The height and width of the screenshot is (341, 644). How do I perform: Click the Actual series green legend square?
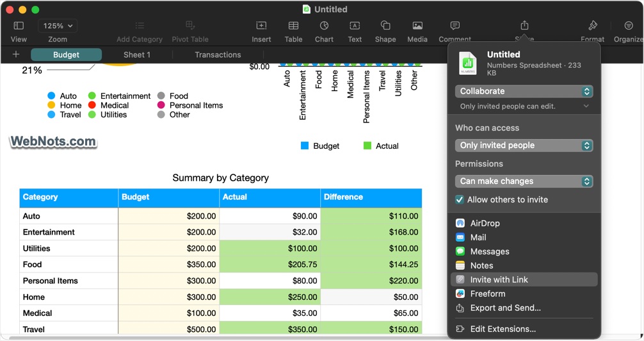367,146
